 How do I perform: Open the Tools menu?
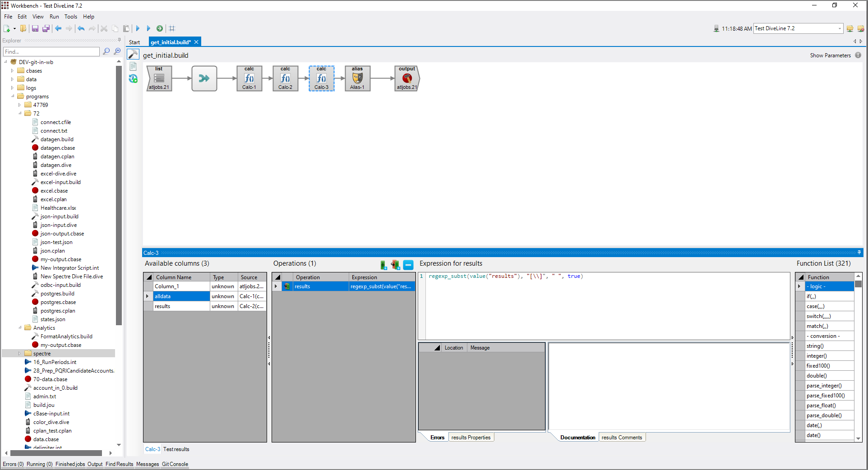[70, 17]
